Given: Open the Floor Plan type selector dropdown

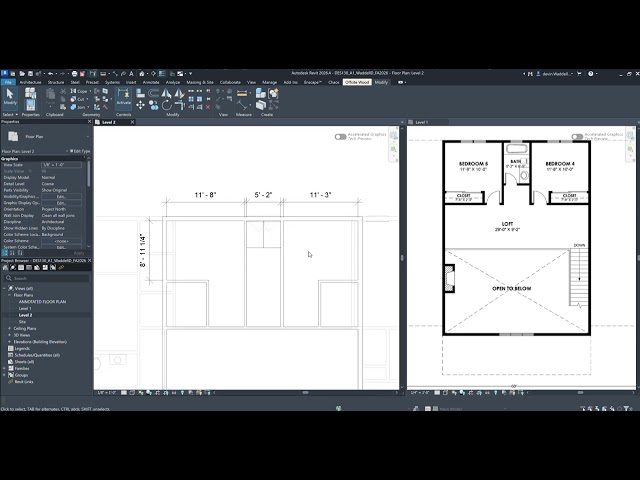Looking at the screenshot, I should [87, 137].
